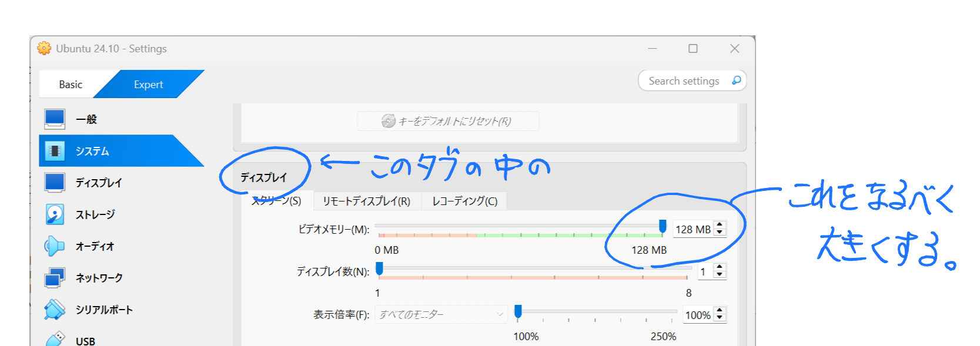Open the USB settings icon
Viewport: 980px width, 346px height.
coord(55,340)
